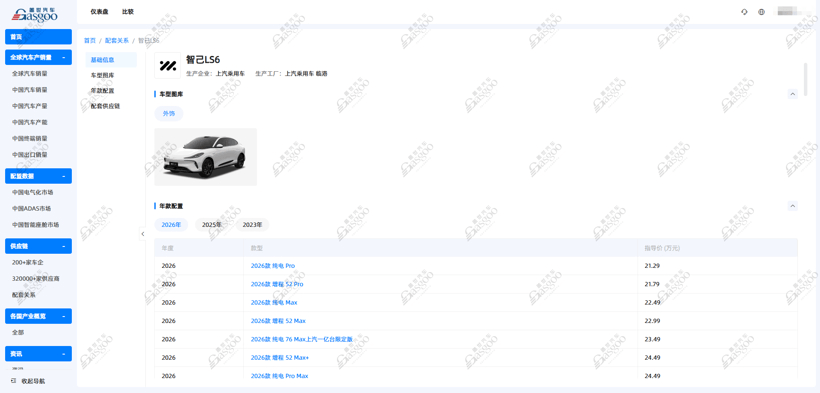
Task: Jump to 车型图库 anchor
Action: (x=102, y=75)
